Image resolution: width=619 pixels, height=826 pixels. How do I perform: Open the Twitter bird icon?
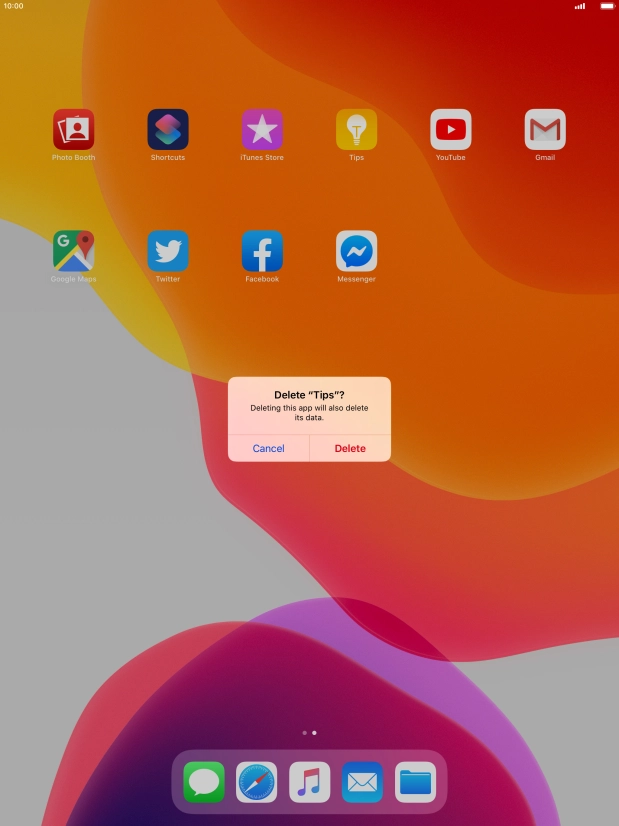coord(168,251)
